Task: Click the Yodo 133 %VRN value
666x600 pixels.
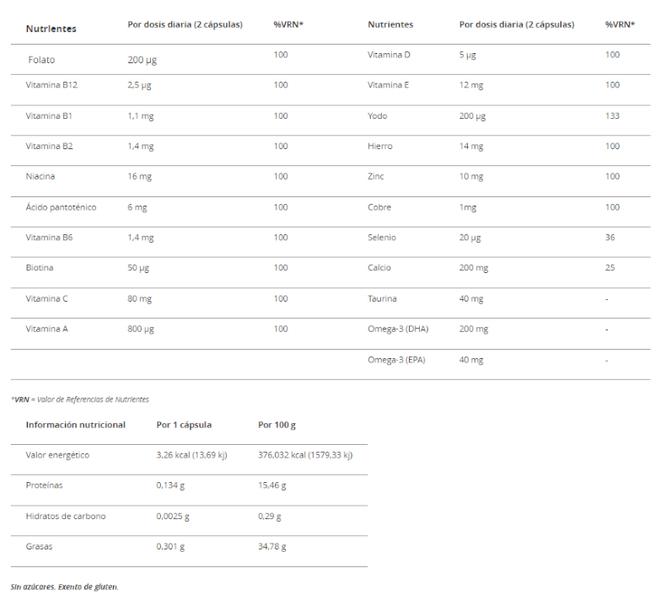Action: [612, 116]
